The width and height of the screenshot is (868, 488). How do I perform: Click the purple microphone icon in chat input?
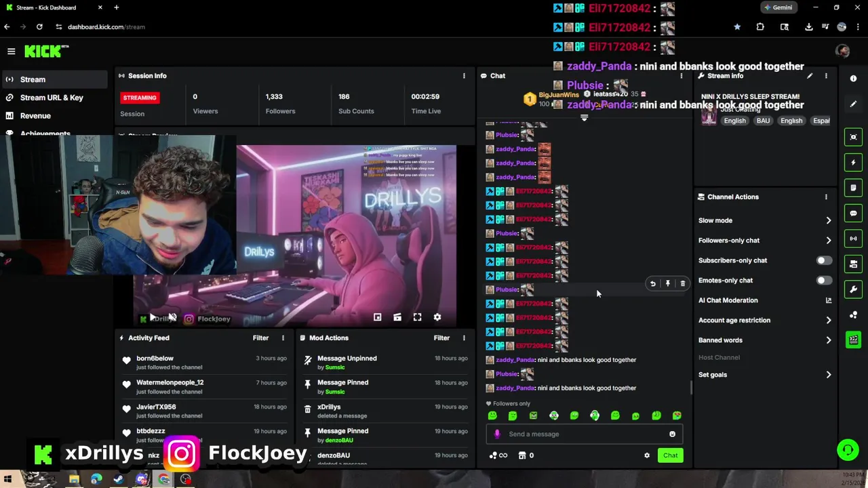coord(497,434)
